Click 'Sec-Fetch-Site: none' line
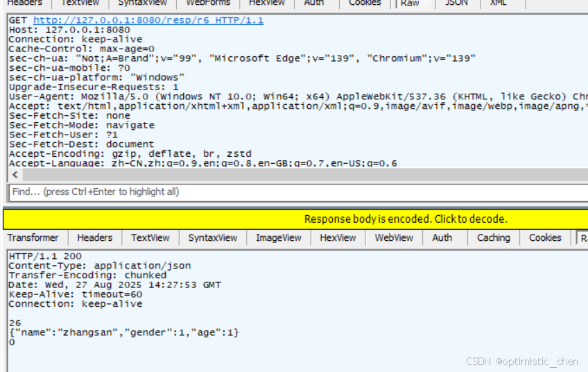Viewport: 588px width, 372px height. 69,116
